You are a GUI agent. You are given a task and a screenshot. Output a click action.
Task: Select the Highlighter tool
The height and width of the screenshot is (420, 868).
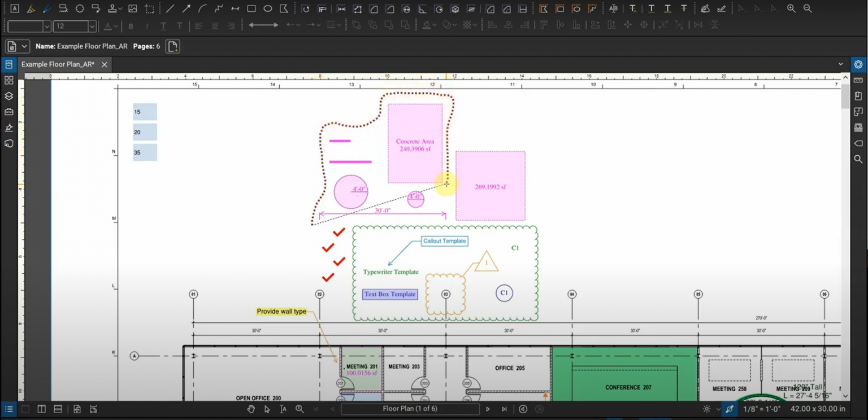pos(31,8)
